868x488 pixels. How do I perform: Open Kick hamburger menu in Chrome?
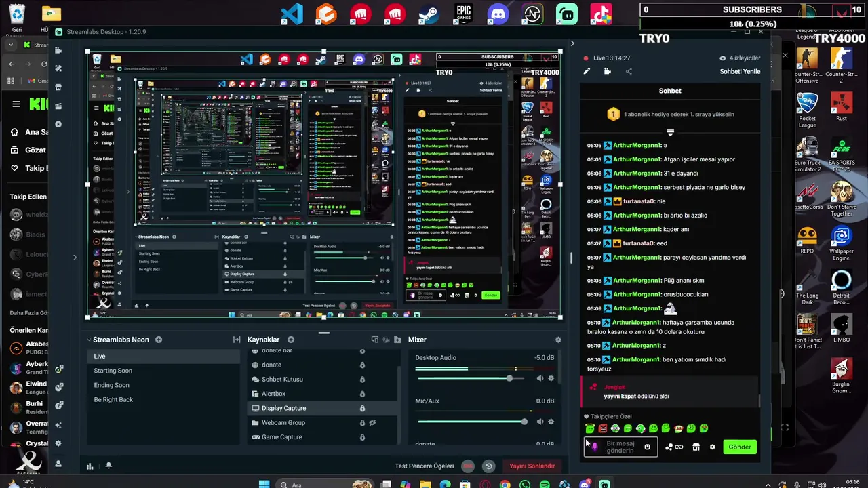click(x=16, y=104)
